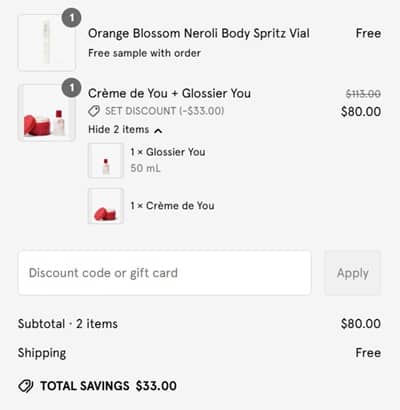Screen dimensions: 400x410
Task: Open Crème de You + Glossier You thumbnail
Action: pyautogui.click(x=47, y=113)
